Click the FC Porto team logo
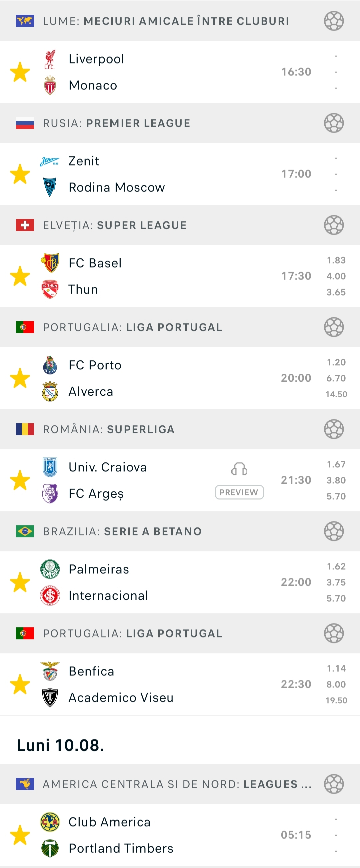360x868 pixels. point(50,365)
